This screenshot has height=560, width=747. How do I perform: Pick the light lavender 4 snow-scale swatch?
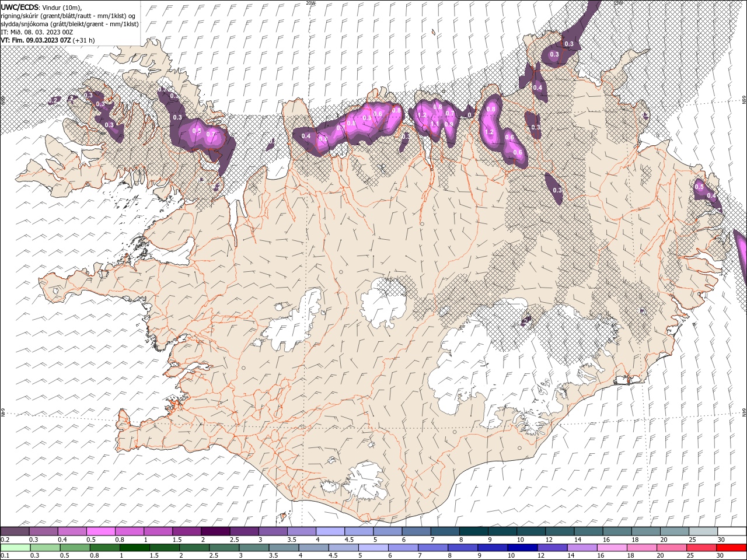pyautogui.click(x=330, y=531)
